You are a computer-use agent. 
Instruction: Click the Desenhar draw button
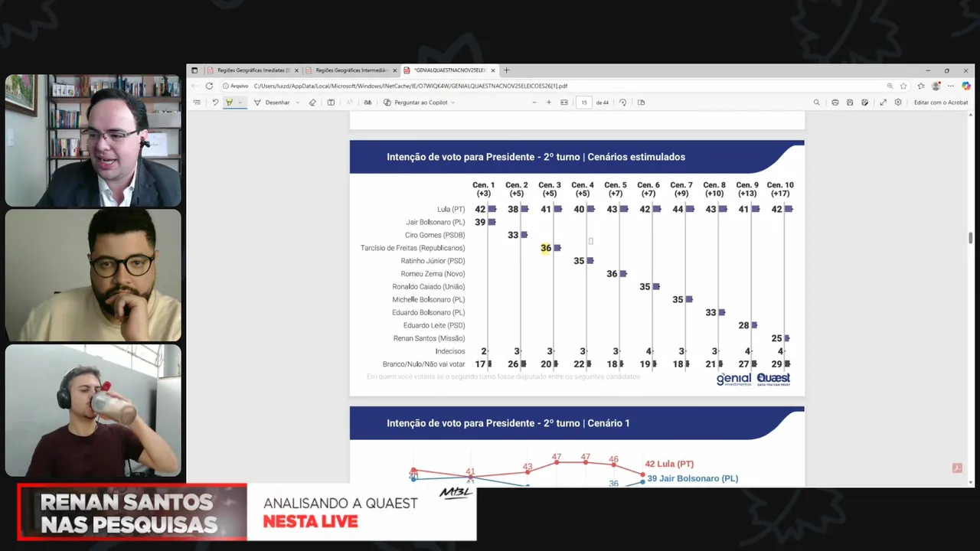[x=272, y=103]
